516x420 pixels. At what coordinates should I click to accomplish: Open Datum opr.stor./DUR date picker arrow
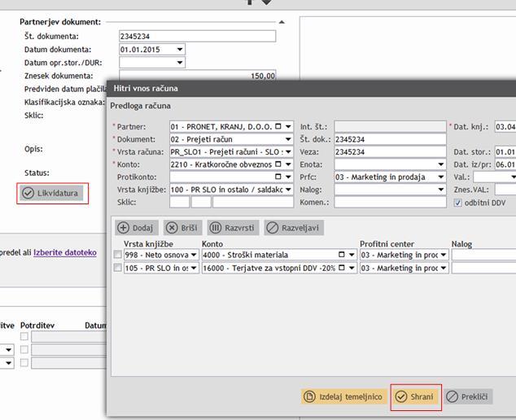coord(180,62)
